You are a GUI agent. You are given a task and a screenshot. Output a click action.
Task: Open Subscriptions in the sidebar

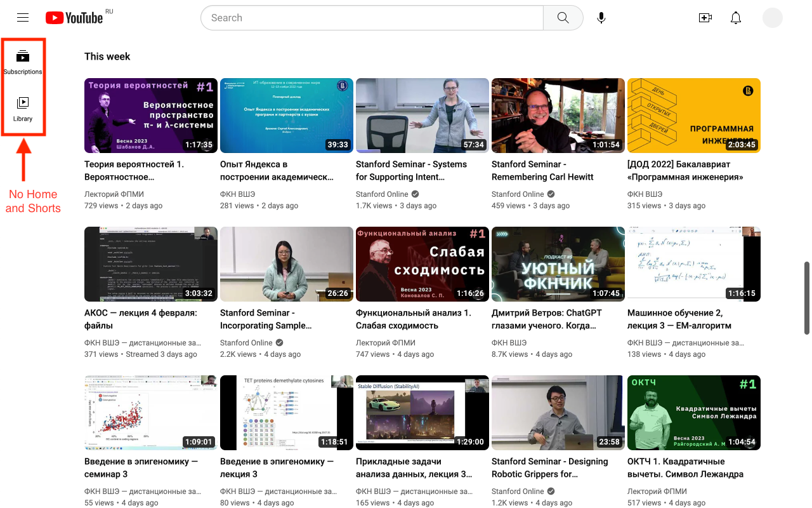23,62
